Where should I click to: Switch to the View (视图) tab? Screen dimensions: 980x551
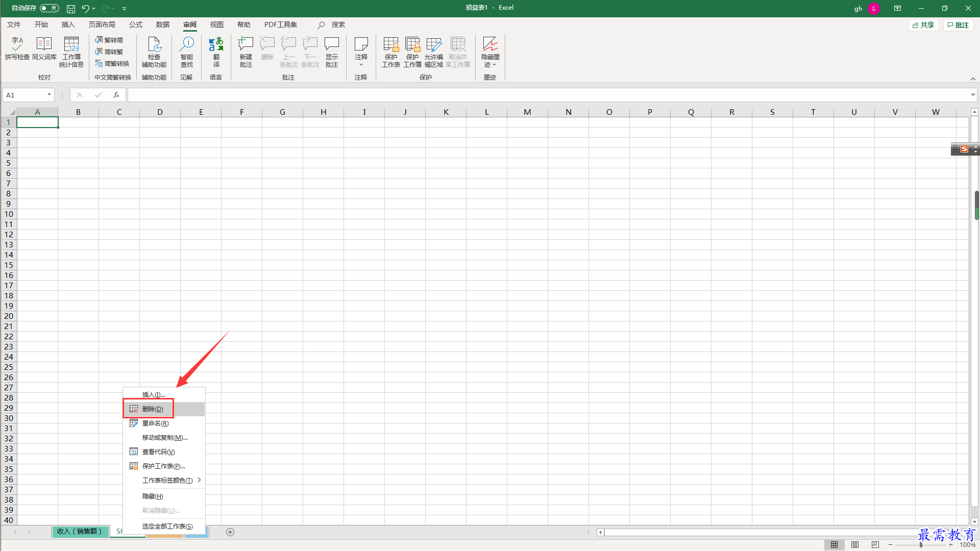coord(217,24)
